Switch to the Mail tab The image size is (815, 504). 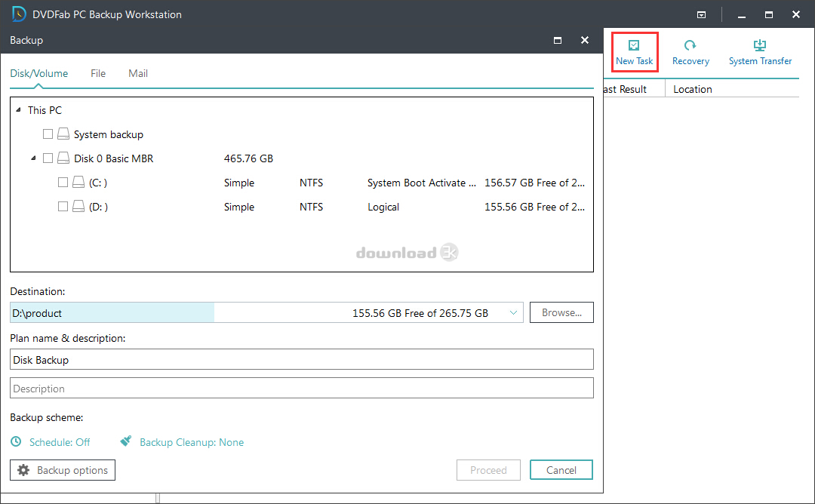[x=138, y=73]
